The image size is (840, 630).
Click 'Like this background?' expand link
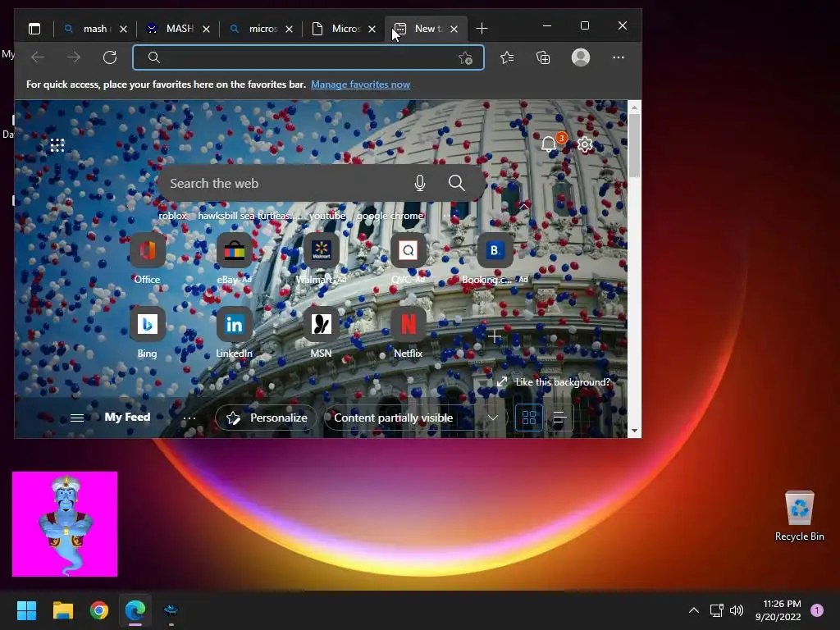(555, 382)
